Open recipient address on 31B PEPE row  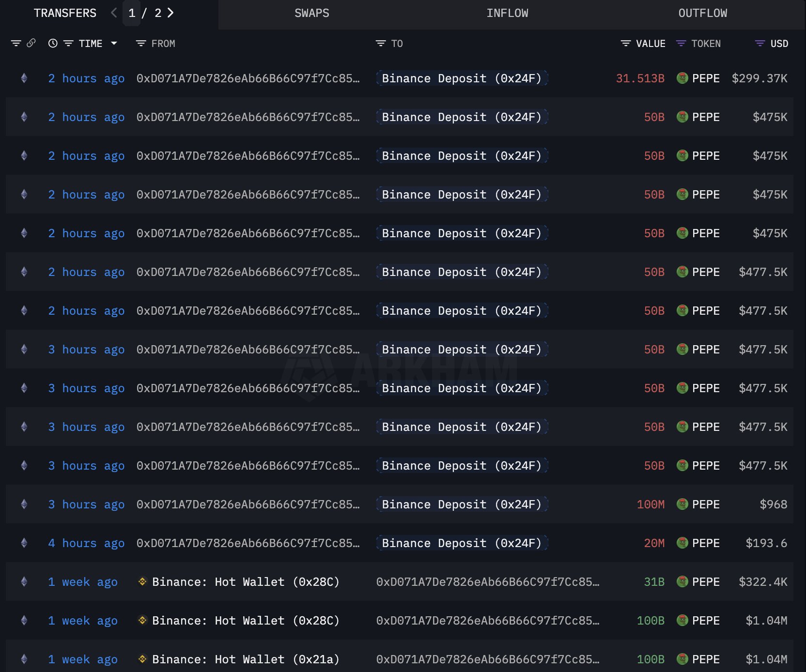point(488,582)
